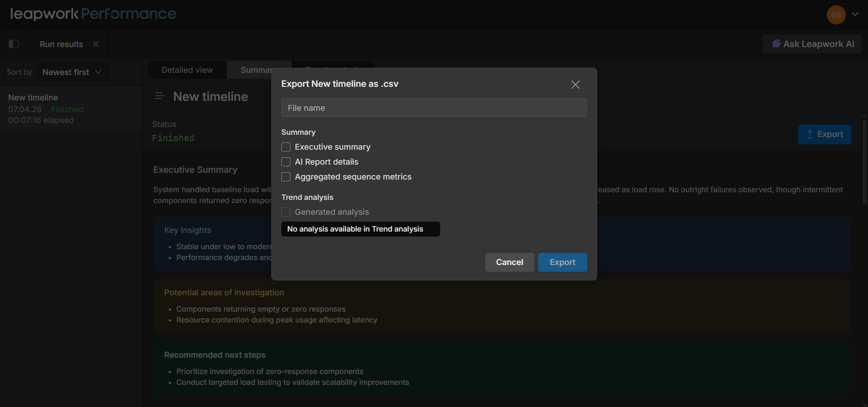This screenshot has height=407, width=868.
Task: Click the menu lines icon beside New timeline
Action: coord(159,96)
